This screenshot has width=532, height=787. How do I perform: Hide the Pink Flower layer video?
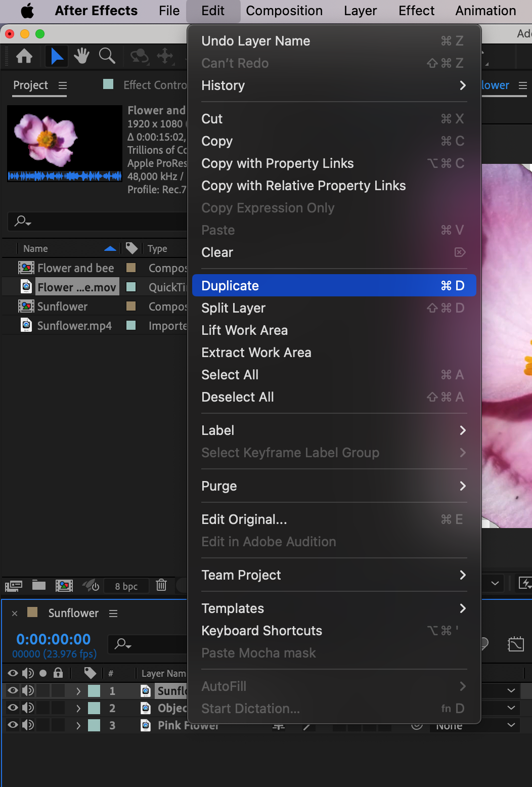click(13, 725)
